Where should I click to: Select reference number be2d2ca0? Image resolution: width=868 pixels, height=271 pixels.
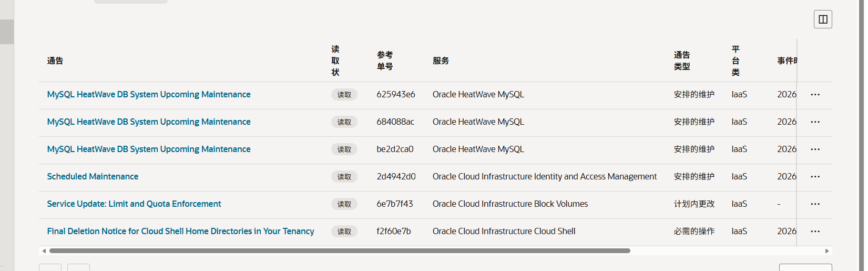[x=395, y=149]
